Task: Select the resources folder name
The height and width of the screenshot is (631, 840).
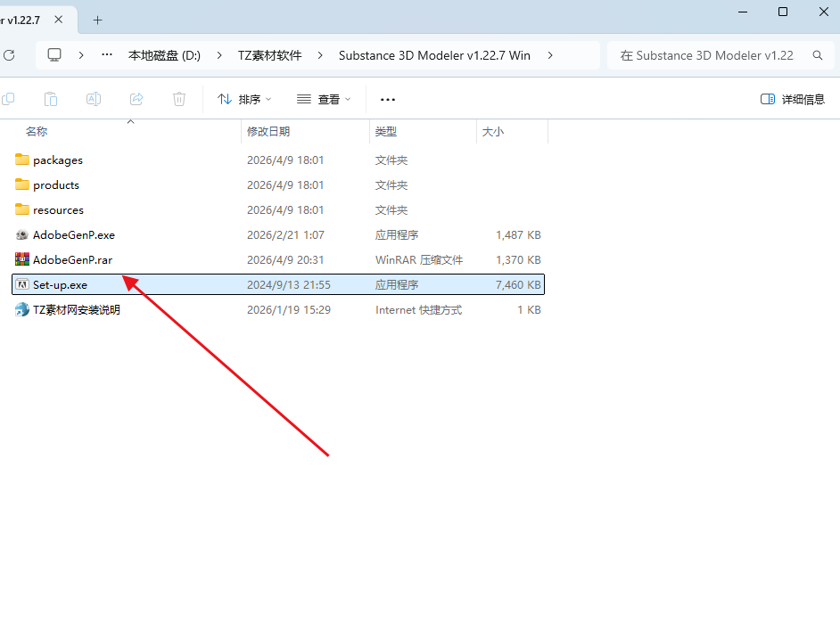Action: pyautogui.click(x=58, y=210)
